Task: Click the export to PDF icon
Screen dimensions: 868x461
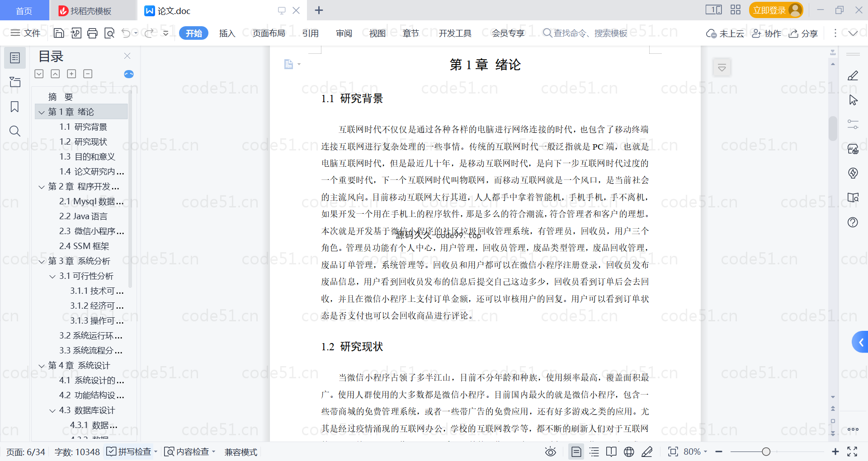Action: point(76,33)
